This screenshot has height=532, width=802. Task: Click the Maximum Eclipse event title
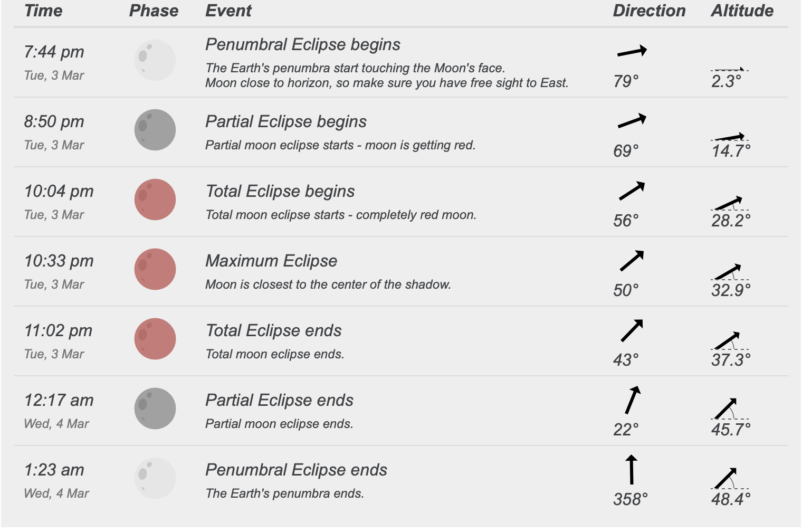click(x=271, y=261)
